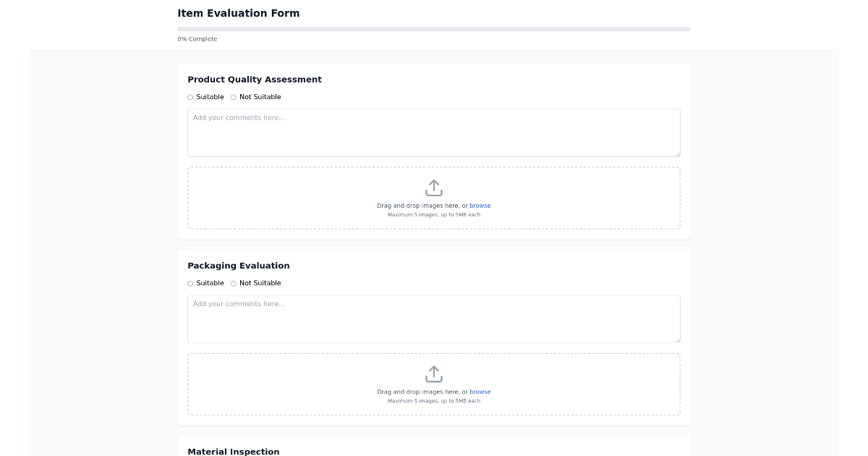Select Suitable under Product Quality Assessment
The width and height of the screenshot is (868, 456).
(190, 97)
